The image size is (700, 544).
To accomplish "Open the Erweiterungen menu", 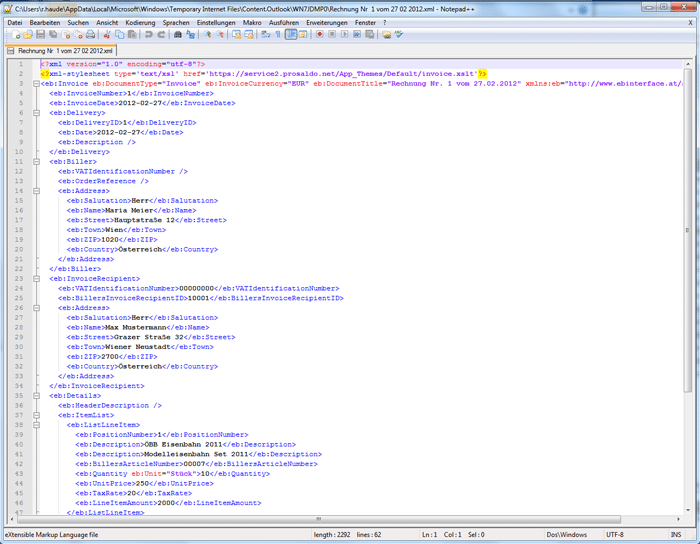I will (x=326, y=22).
